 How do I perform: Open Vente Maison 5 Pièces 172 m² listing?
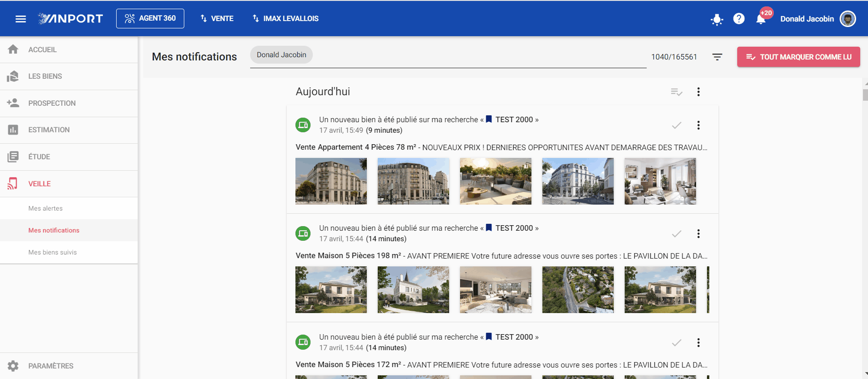pyautogui.click(x=348, y=365)
